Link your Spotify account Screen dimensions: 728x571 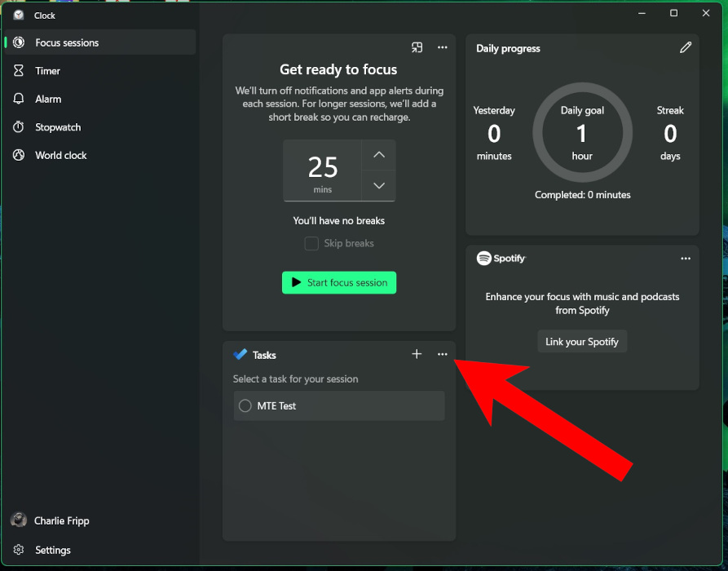(581, 341)
